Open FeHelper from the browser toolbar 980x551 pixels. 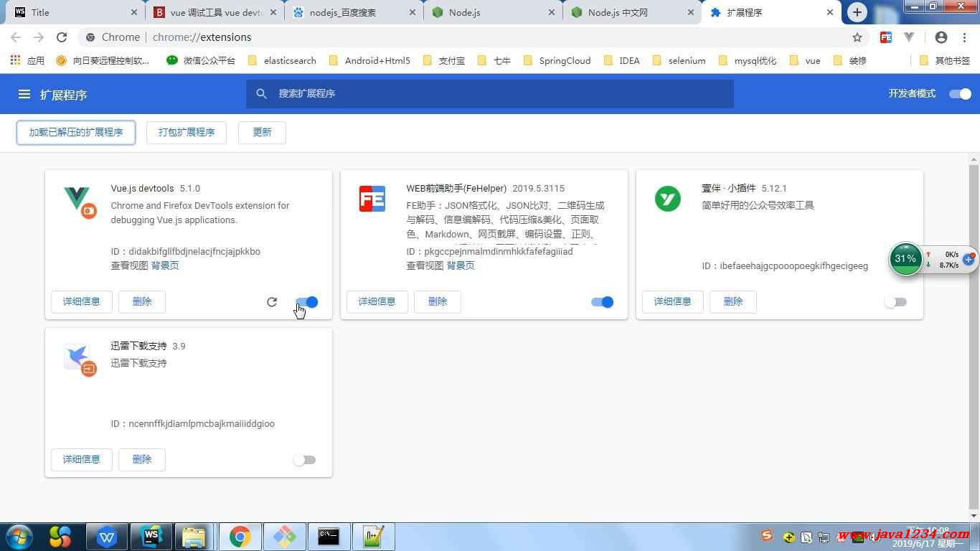[x=886, y=37]
